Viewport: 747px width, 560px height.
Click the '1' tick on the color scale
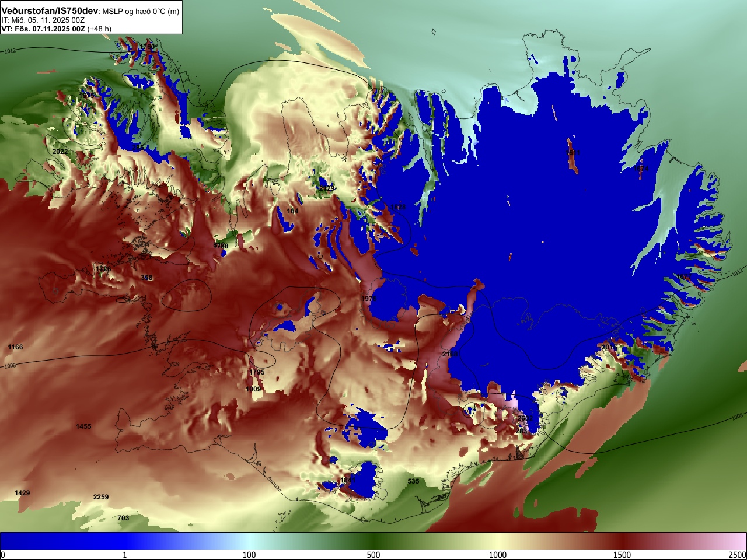[124, 555]
